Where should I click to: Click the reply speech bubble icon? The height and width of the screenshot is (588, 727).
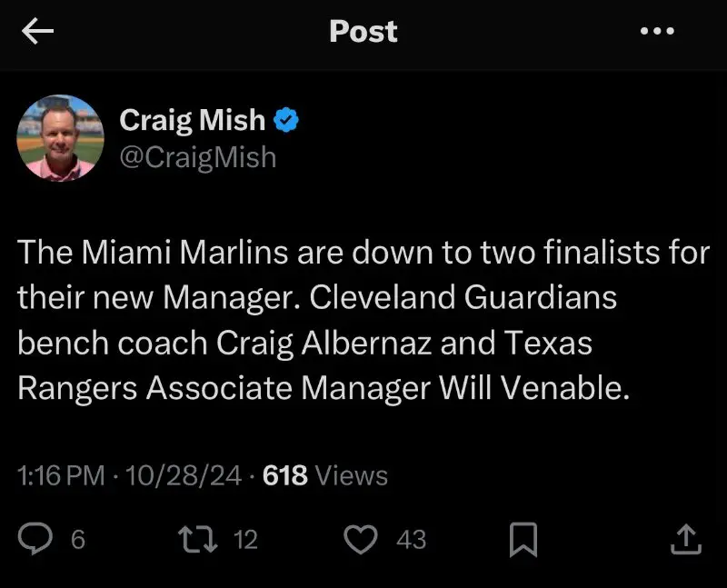36,539
